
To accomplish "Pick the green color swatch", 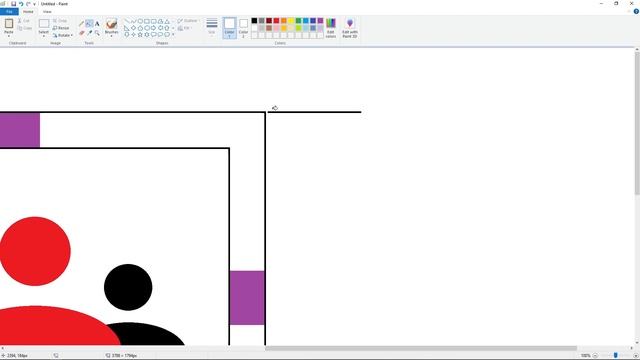I will coord(298,21).
